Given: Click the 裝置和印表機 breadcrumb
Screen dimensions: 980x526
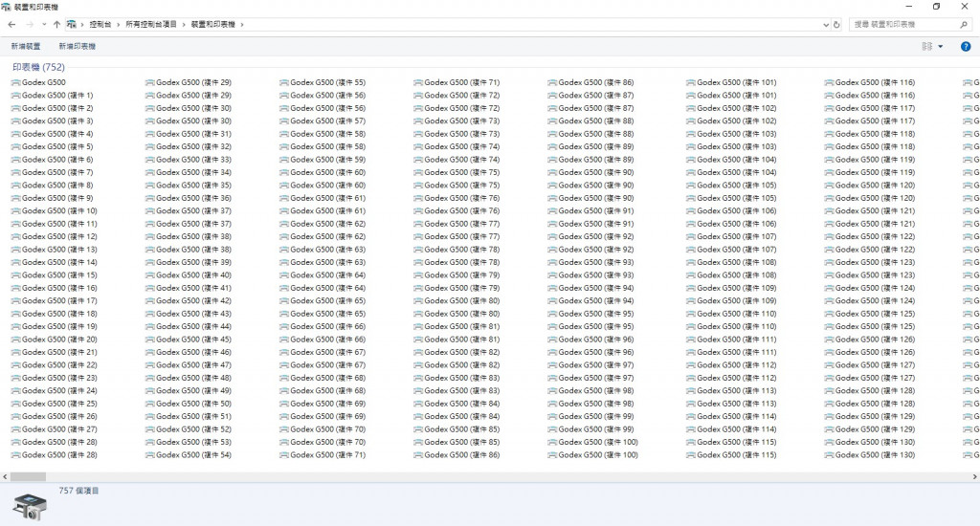Looking at the screenshot, I should pyautogui.click(x=213, y=24).
